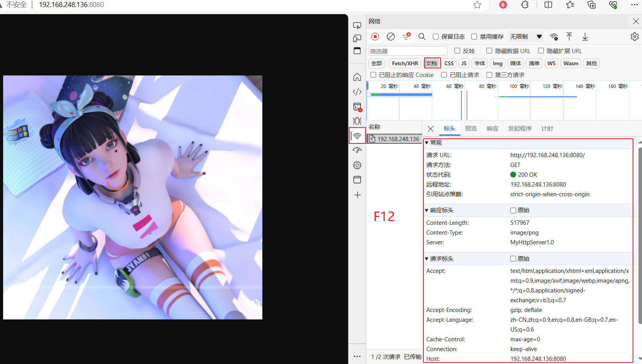Viewport: 642px width, 364px height.
Task: Toggle device emulation icon
Action: click(x=357, y=38)
